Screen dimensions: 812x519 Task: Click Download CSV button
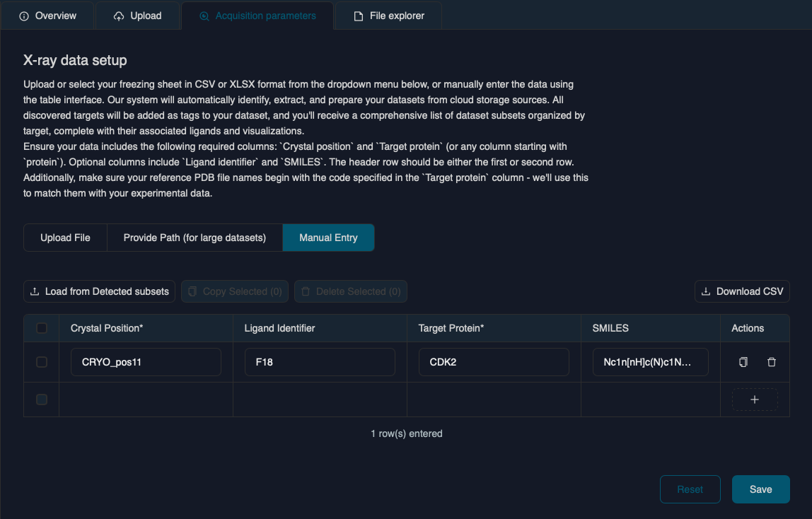[x=742, y=291]
